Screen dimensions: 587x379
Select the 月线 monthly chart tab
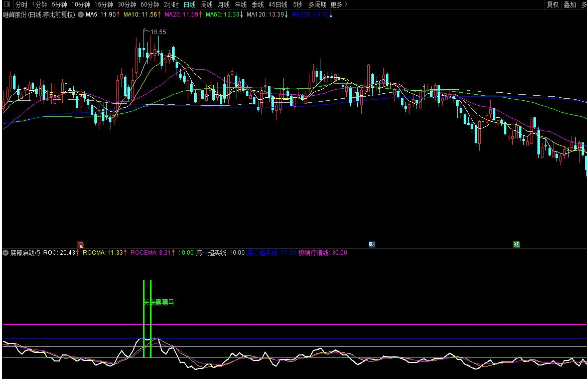click(223, 4)
